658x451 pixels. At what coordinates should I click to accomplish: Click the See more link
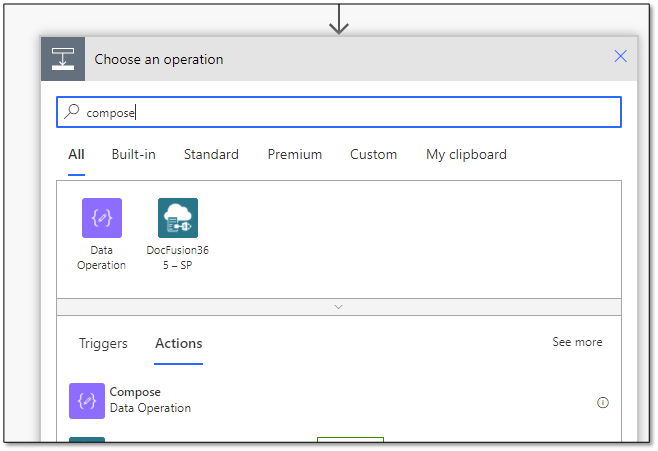[x=577, y=342]
